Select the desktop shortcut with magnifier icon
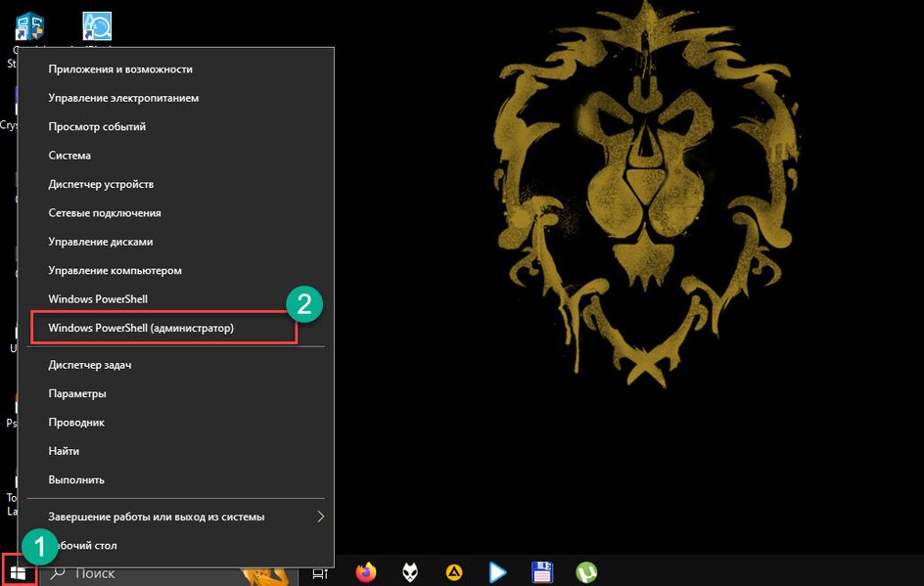Viewport: 924px width, 586px height. coord(97,26)
